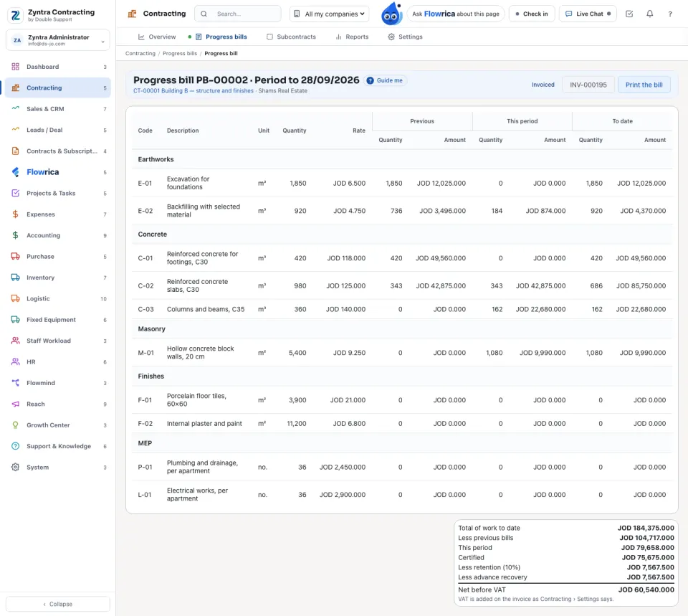
Task: Open Accounting in the sidebar
Action: click(58, 235)
